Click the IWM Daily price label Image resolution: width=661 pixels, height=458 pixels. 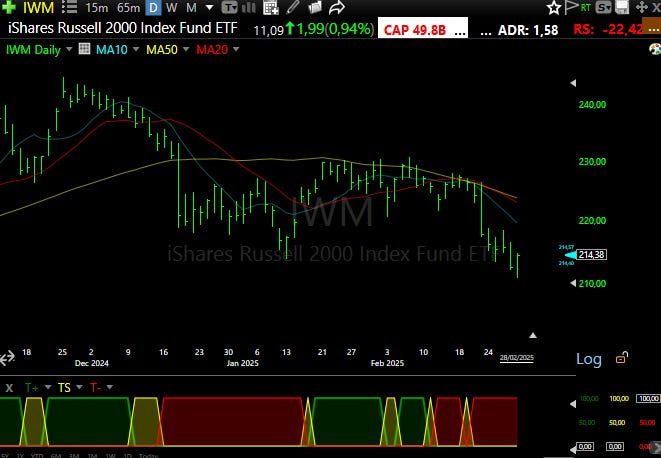click(33, 50)
